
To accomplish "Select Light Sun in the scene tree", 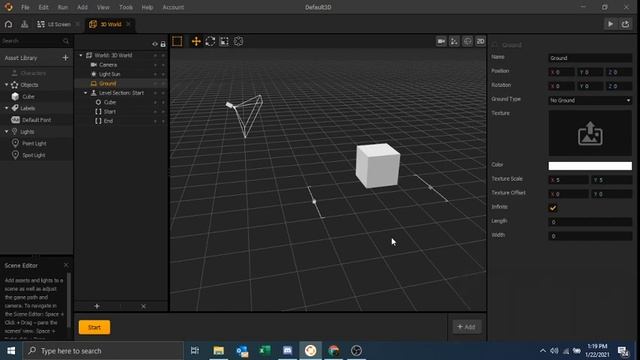I will point(109,74).
